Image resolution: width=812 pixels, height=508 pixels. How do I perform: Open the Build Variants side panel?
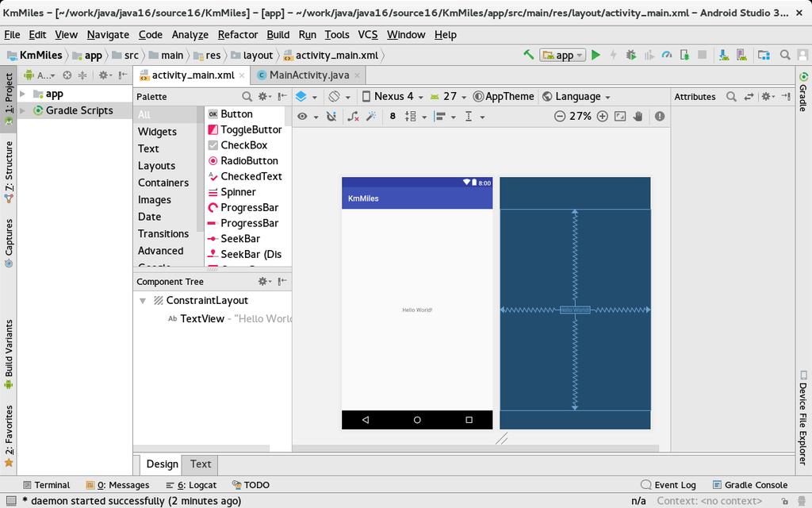point(8,354)
